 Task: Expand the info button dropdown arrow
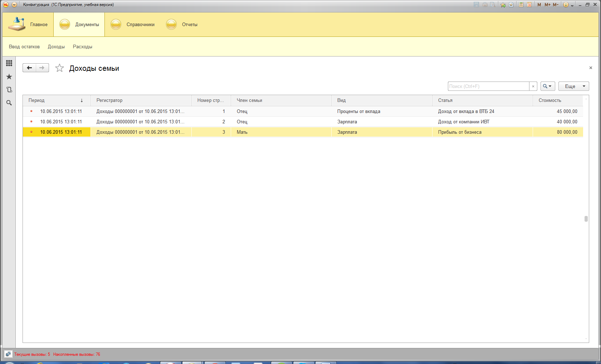pyautogui.click(x=572, y=5)
